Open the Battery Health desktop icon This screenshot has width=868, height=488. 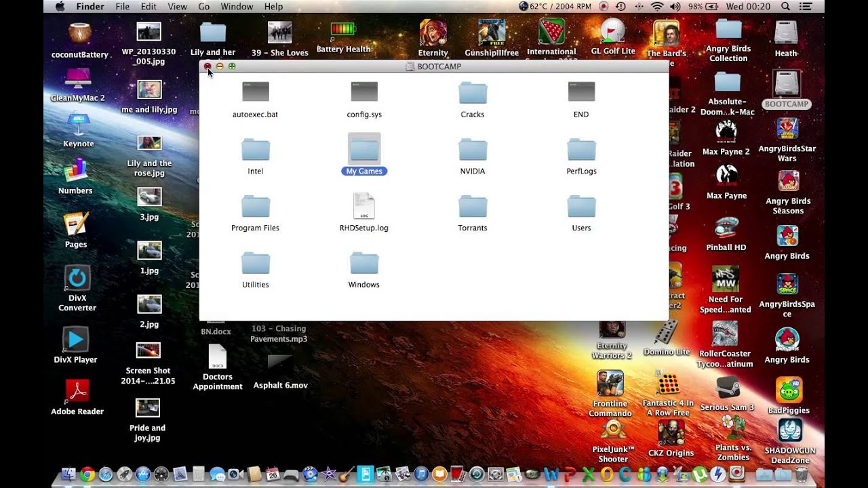click(343, 30)
